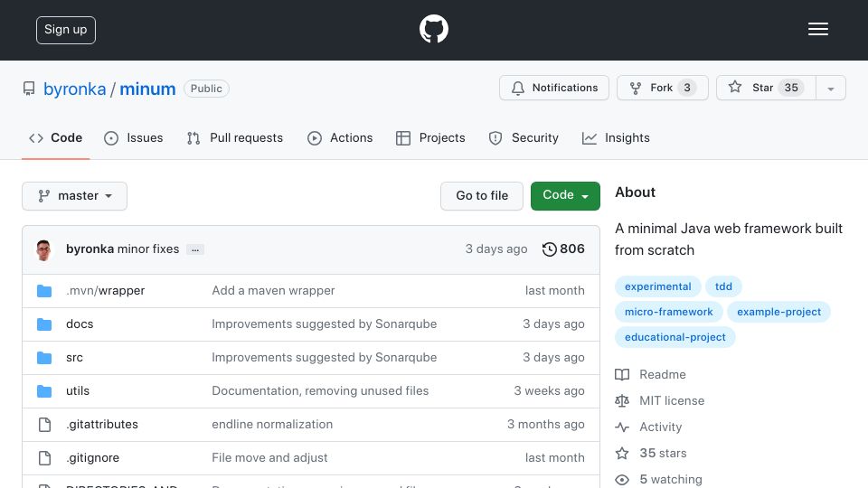Open the master branch dropdown
The width and height of the screenshot is (868, 488).
click(75, 196)
